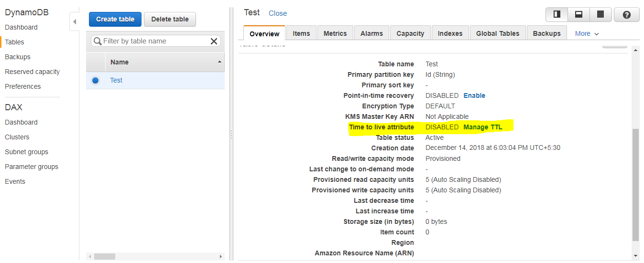Click the split-pane side view icon
Viewport: 644px width, 263px height.
[557, 15]
